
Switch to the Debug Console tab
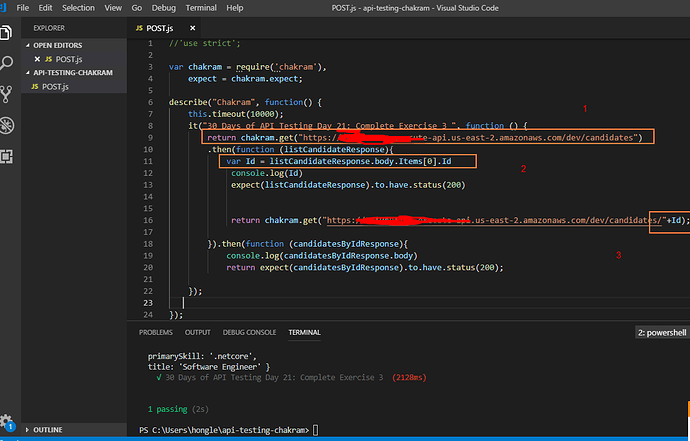tap(248, 331)
